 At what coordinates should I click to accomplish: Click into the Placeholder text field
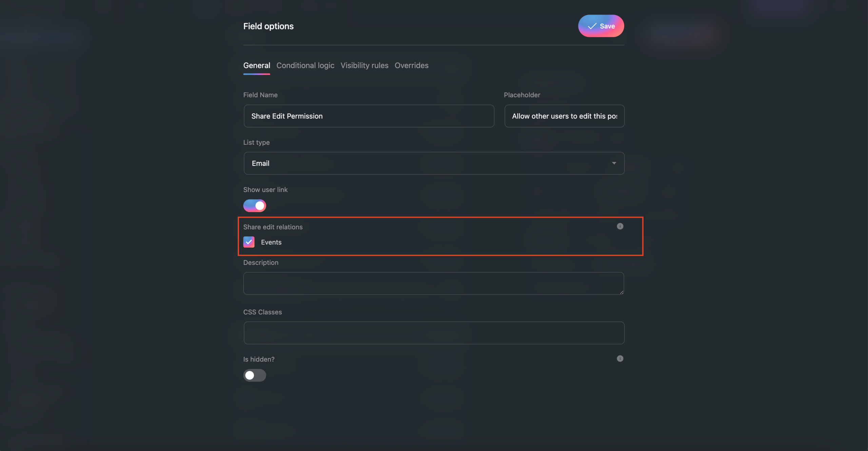click(564, 116)
